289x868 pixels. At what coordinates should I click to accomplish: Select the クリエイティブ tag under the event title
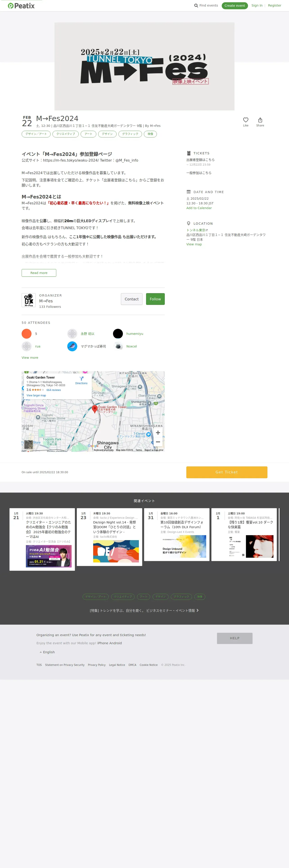tap(65, 134)
